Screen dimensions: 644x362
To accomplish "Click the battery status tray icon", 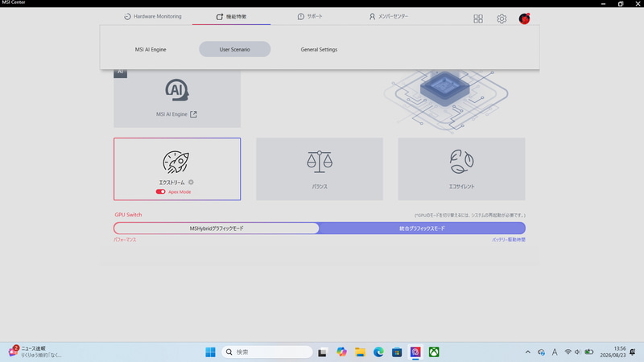I will 589,352.
